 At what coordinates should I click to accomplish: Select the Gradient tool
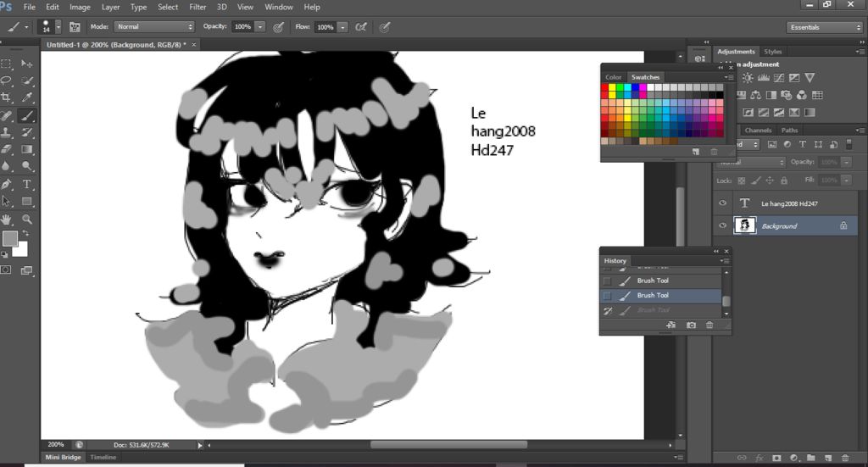click(26, 149)
